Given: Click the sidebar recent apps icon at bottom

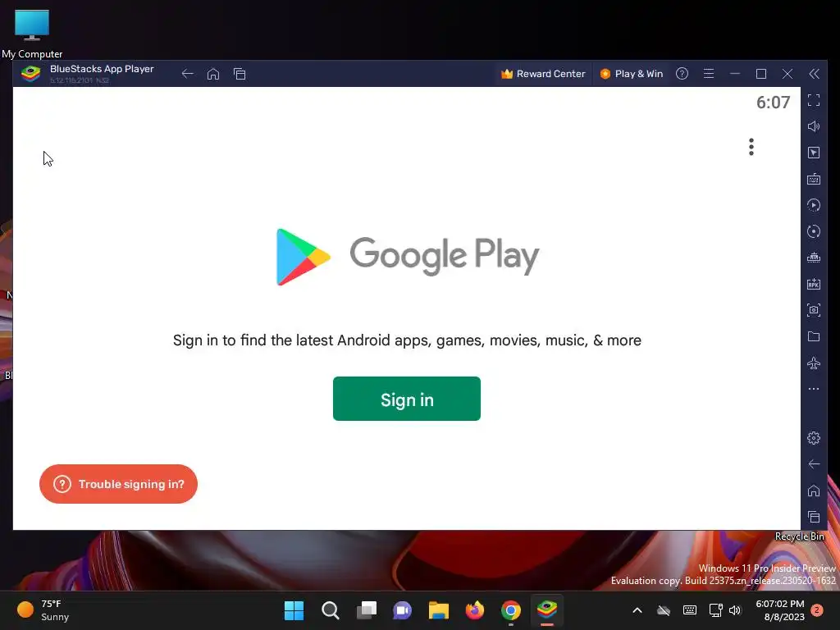Looking at the screenshot, I should click(x=813, y=517).
